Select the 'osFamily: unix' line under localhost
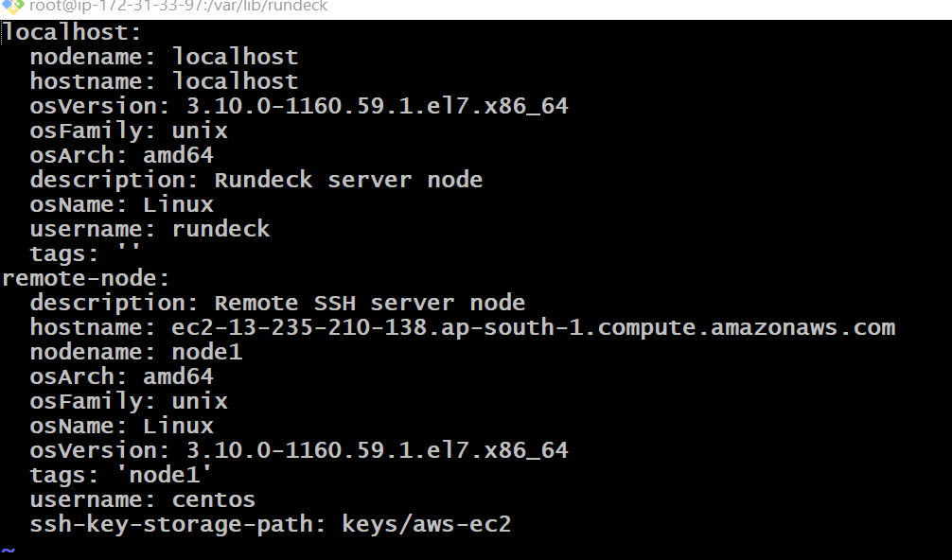The height and width of the screenshot is (560, 952). pos(128,131)
